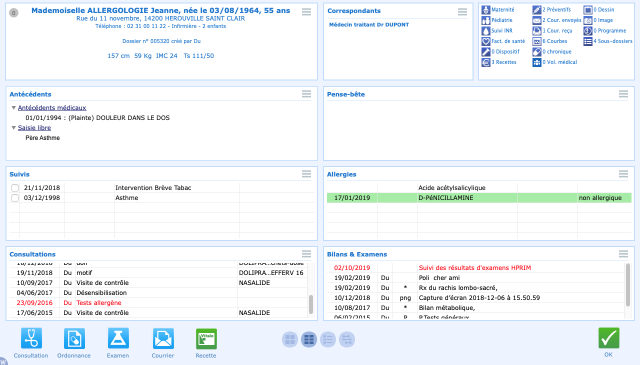Open the 0 Dessin icon
Viewport: 640px width, 365px height.
tap(588, 10)
